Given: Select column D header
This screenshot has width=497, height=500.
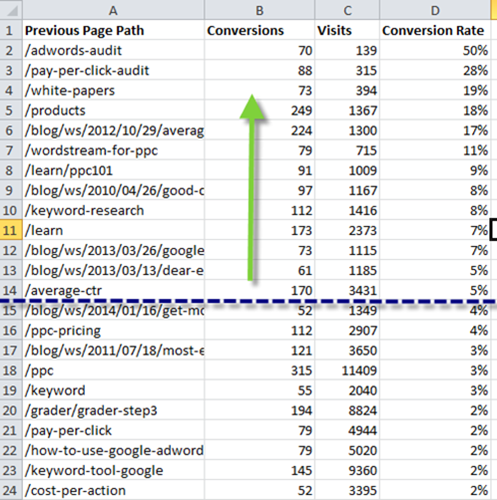Looking at the screenshot, I should point(435,10).
